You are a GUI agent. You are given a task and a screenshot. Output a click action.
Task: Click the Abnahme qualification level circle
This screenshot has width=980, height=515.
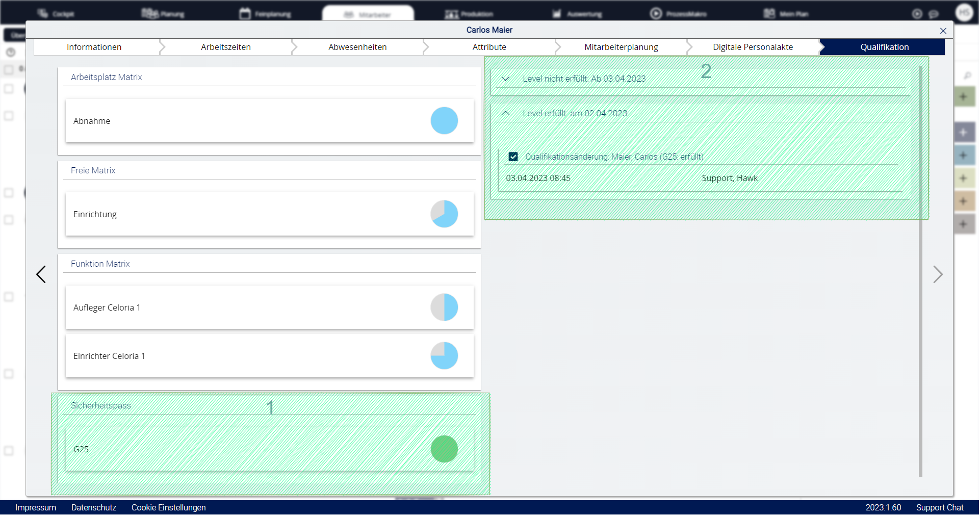(444, 121)
